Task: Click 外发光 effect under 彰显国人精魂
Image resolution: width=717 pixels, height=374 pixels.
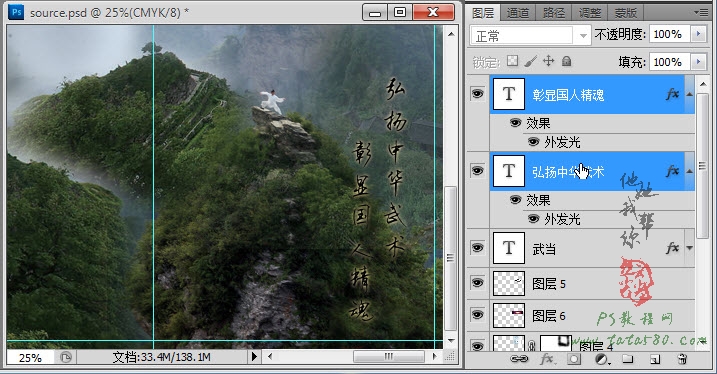Action: (x=562, y=142)
